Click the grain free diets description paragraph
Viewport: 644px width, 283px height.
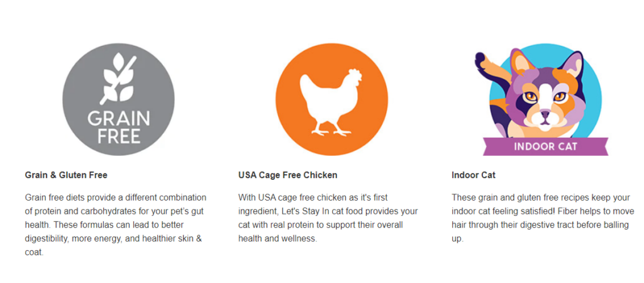point(116,225)
